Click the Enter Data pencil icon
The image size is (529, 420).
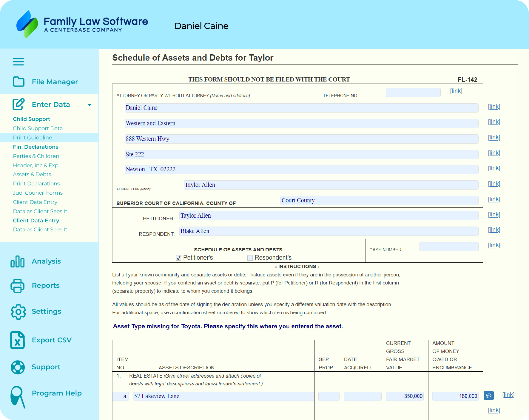coord(18,104)
